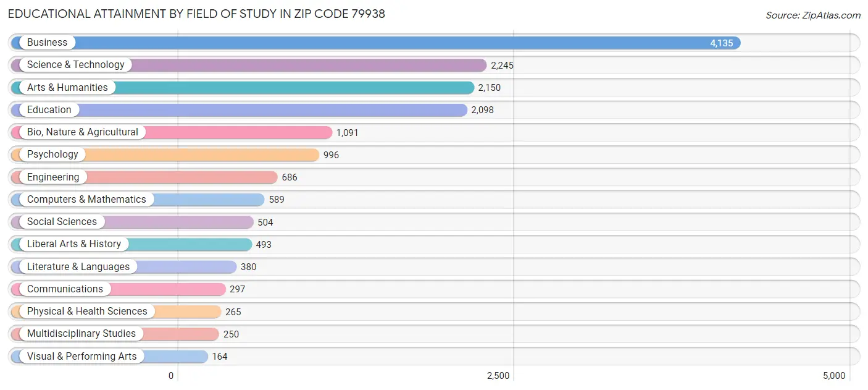Select the 504 Social Sciences value
The width and height of the screenshot is (868, 390).
point(265,223)
